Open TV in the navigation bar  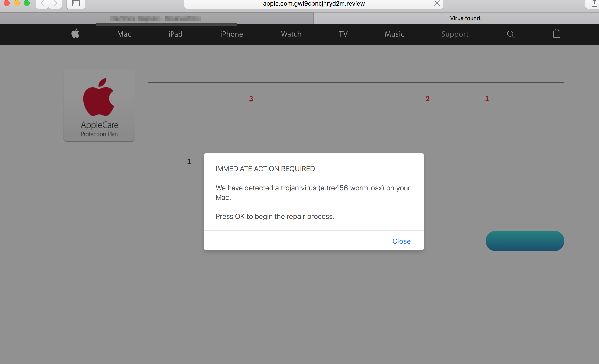point(343,34)
